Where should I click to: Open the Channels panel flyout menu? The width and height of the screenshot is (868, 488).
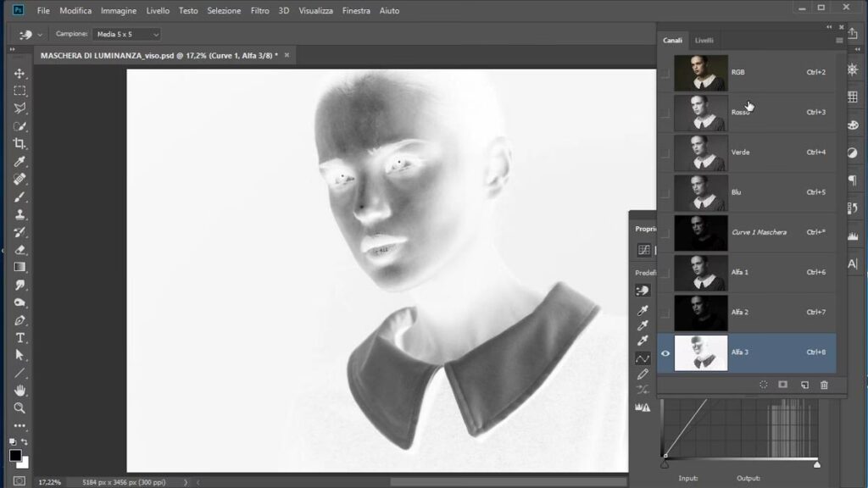839,40
